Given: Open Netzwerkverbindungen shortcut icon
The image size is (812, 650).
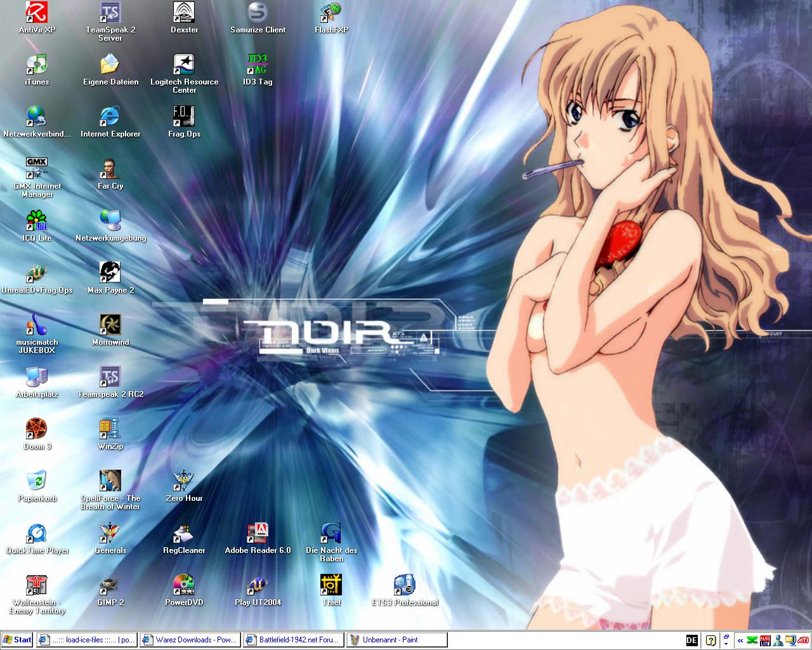Looking at the screenshot, I should coord(37,122).
